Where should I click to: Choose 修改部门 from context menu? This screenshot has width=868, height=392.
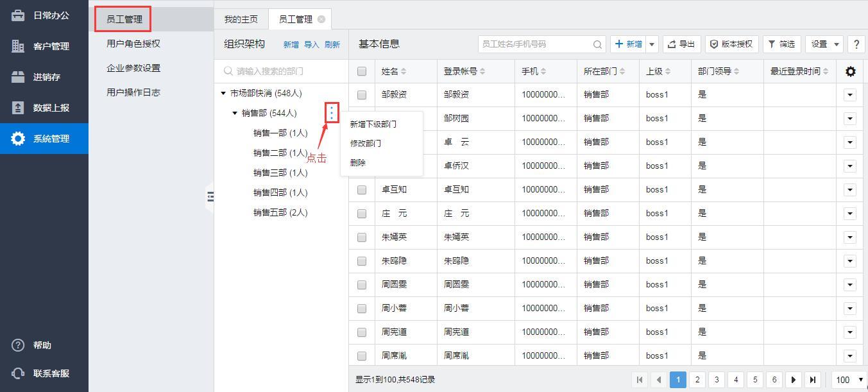pyautogui.click(x=366, y=143)
